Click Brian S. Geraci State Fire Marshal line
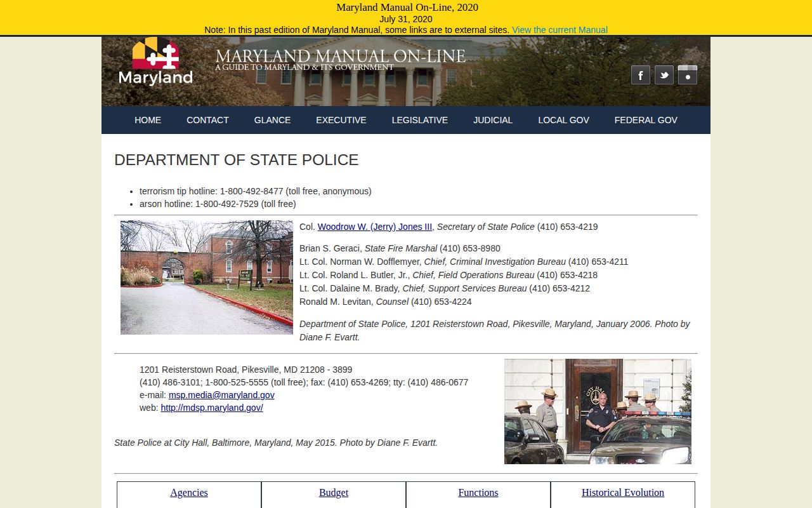 coord(400,248)
